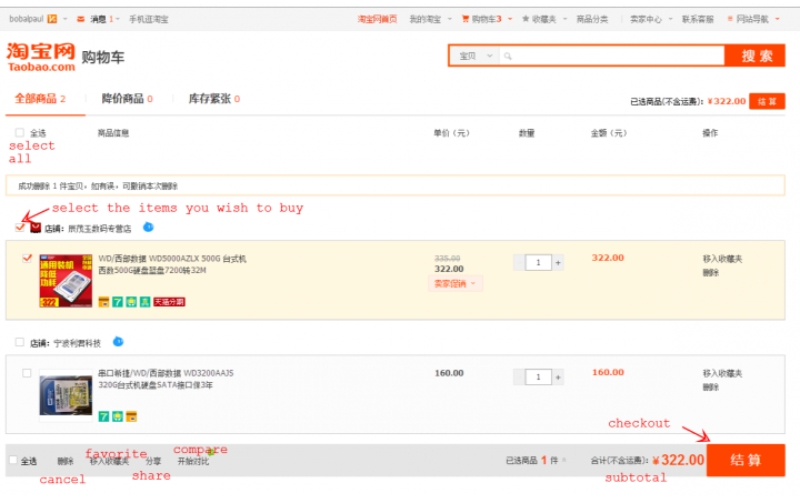Click the shopping cart icon in top navigation
Image resolution: width=800 pixels, height=500 pixels.
pos(465,19)
